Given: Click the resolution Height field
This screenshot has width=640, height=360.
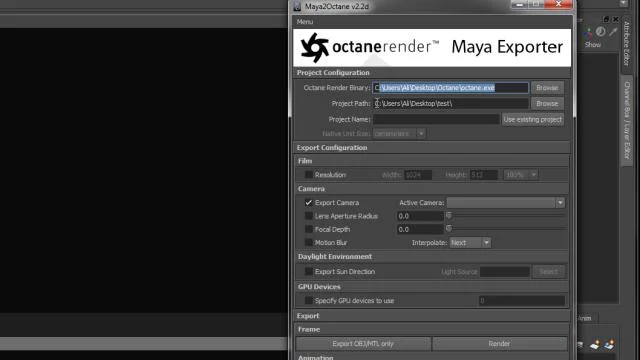Looking at the screenshot, I should [x=484, y=175].
